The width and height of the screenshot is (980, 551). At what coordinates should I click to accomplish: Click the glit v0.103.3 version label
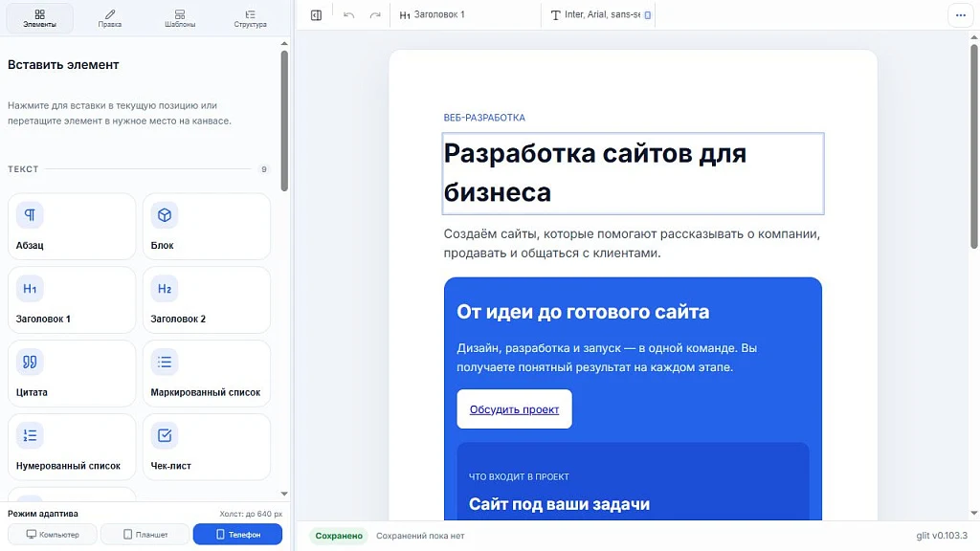point(942,536)
